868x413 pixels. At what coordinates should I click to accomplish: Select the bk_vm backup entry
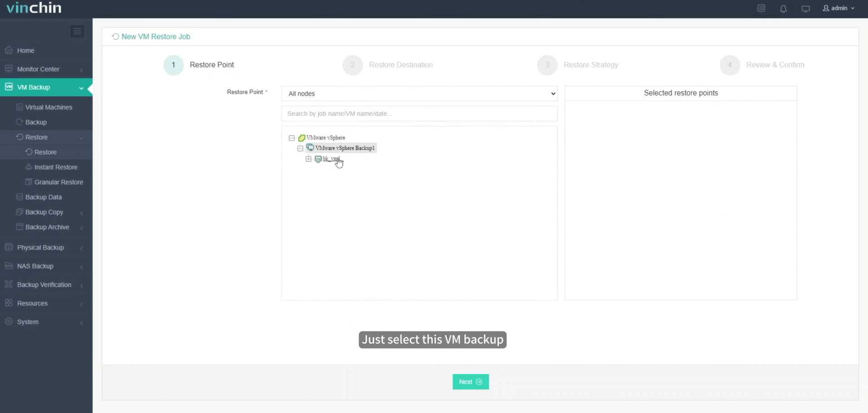[x=331, y=159]
